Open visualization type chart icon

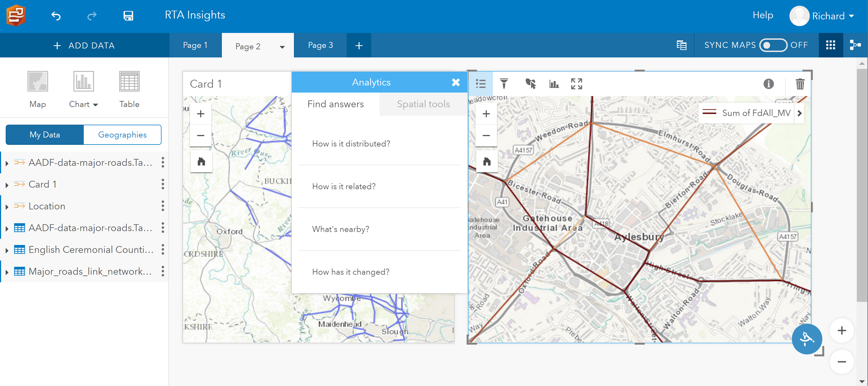click(x=554, y=84)
